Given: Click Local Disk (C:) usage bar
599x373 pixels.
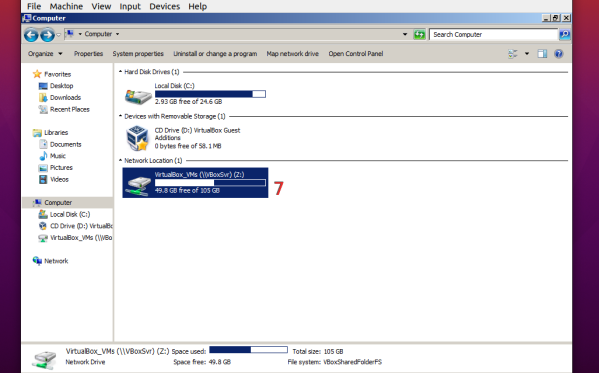Looking at the screenshot, I should coord(210,94).
